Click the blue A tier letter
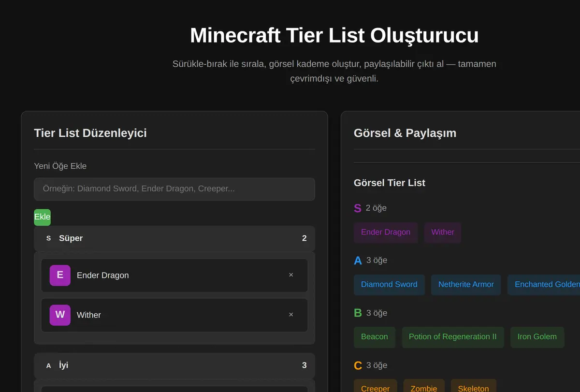The image size is (580, 392). (x=358, y=261)
